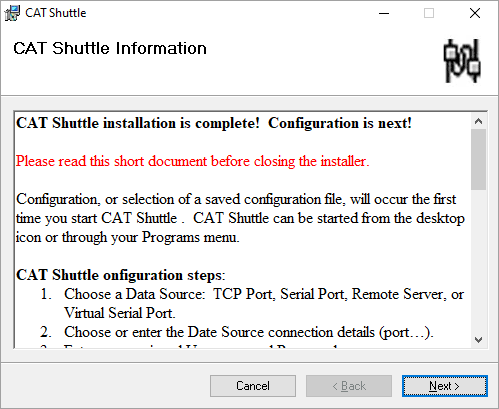
Task: Close the CAT Shuttle installer window
Action: point(475,13)
